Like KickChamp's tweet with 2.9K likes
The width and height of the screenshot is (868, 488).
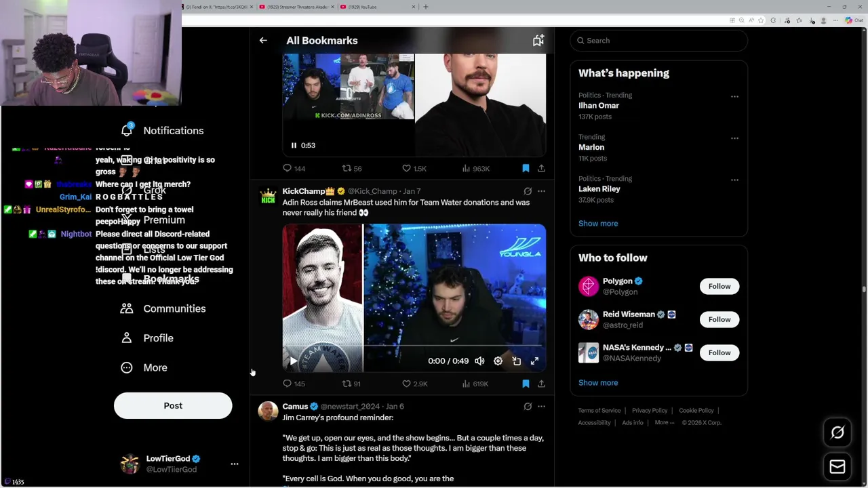coord(414,384)
